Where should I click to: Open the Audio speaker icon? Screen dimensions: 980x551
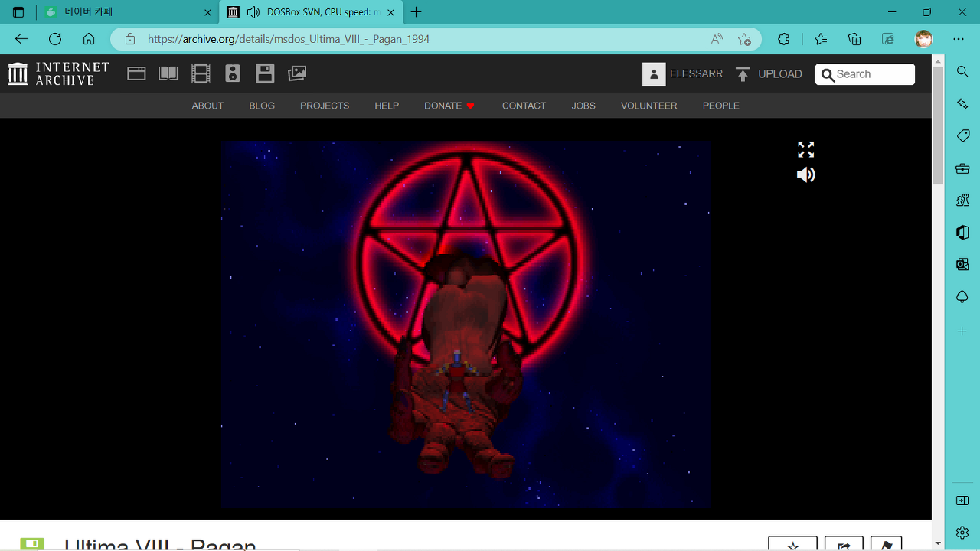pyautogui.click(x=233, y=73)
